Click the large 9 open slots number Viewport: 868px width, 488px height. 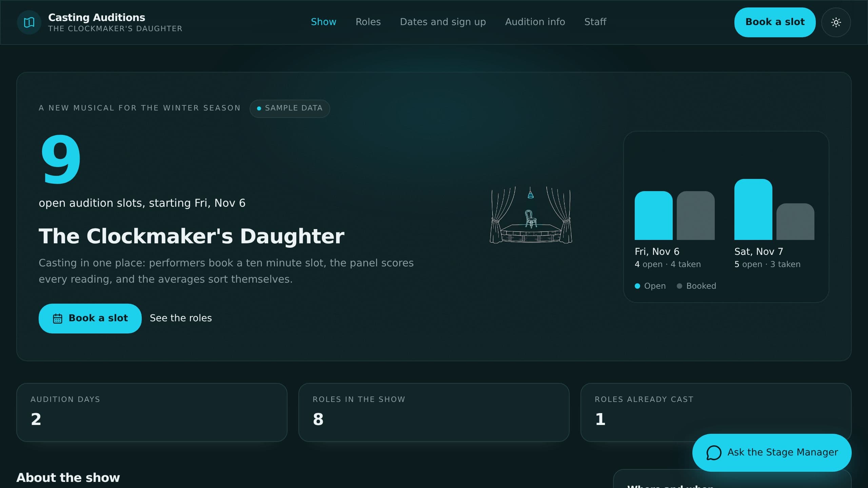coord(61,159)
